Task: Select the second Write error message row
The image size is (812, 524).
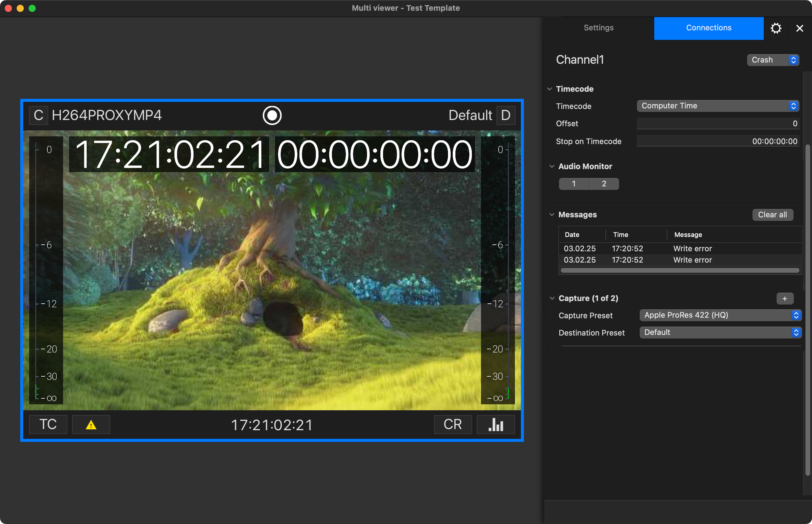Action: click(680, 260)
